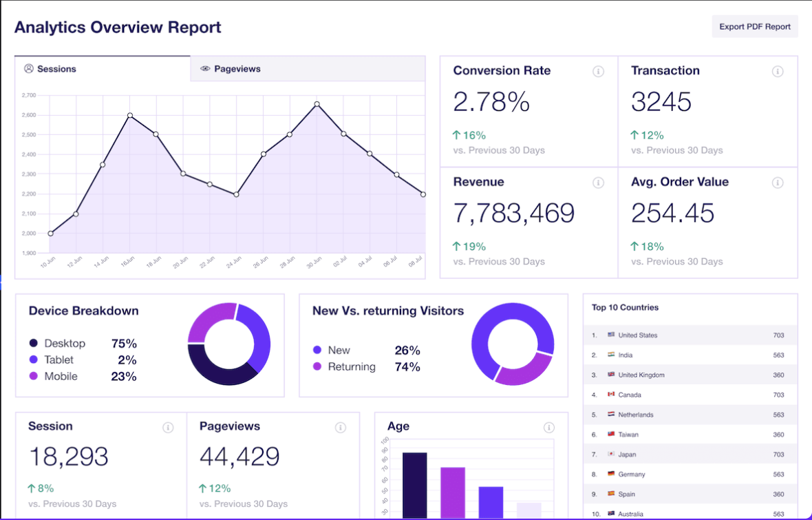This screenshot has width=812, height=520.
Task: Click the blue-violet third bar in Age chart
Action: 491,502
